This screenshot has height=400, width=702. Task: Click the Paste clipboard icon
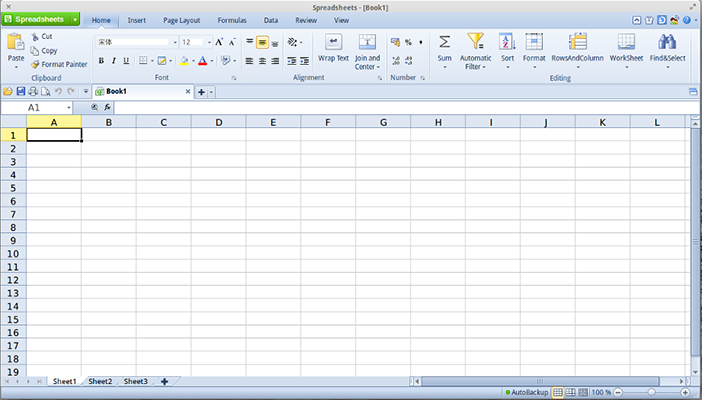tap(16, 43)
